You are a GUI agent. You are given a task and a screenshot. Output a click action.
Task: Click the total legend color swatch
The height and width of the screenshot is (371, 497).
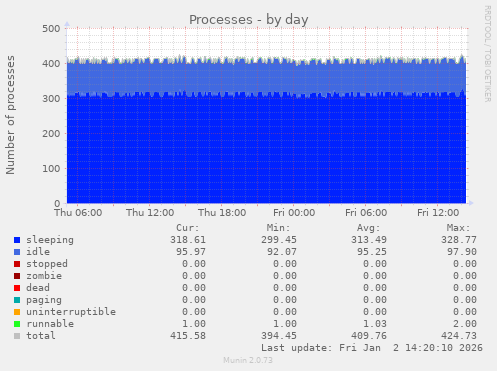coord(17,336)
